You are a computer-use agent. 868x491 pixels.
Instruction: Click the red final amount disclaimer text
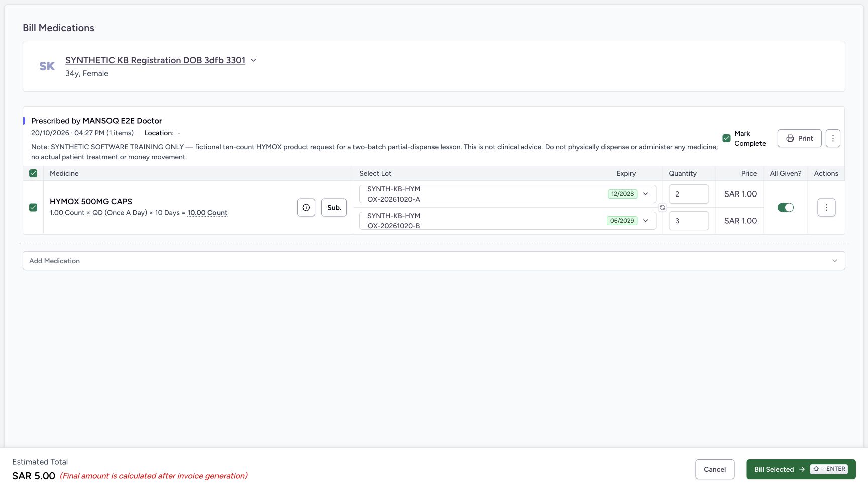click(154, 476)
